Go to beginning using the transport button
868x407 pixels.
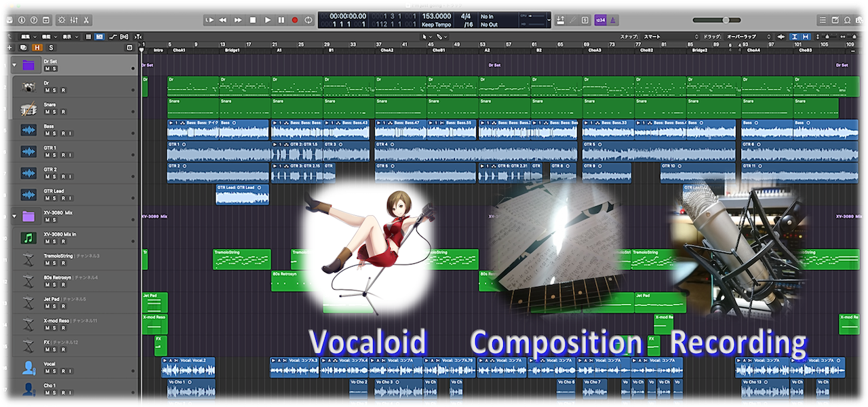pos(209,20)
